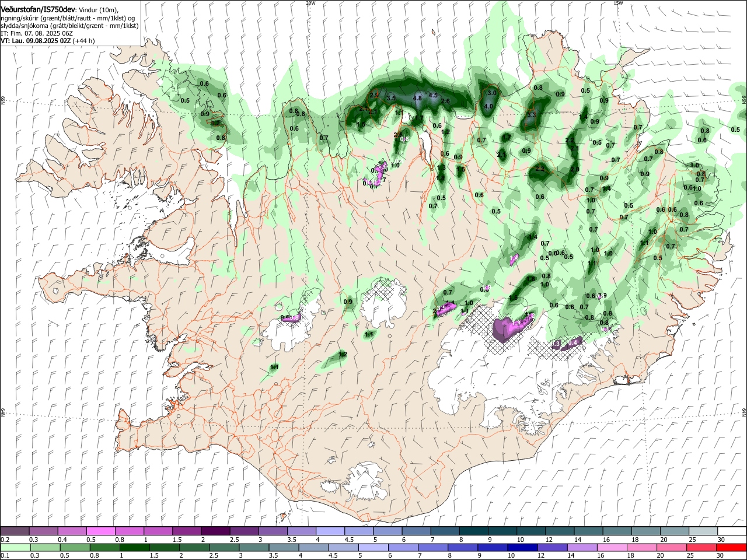
Task: Click the white 30 mm snow scale swatch
Action: point(732,531)
